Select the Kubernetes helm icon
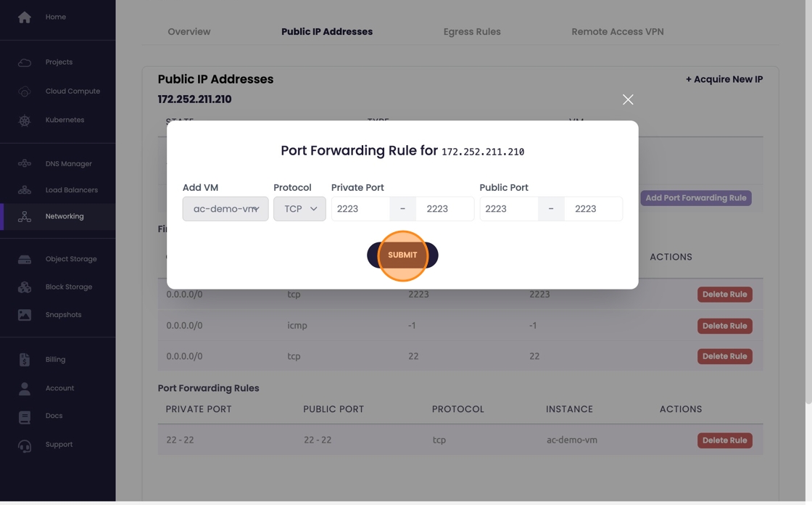Viewport: 812px width, 505px height. point(25,120)
